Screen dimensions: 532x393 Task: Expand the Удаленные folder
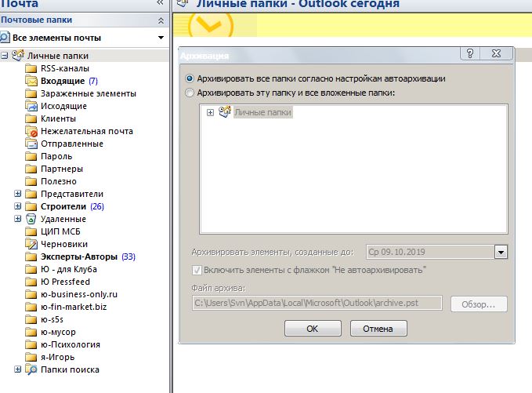[x=18, y=219]
